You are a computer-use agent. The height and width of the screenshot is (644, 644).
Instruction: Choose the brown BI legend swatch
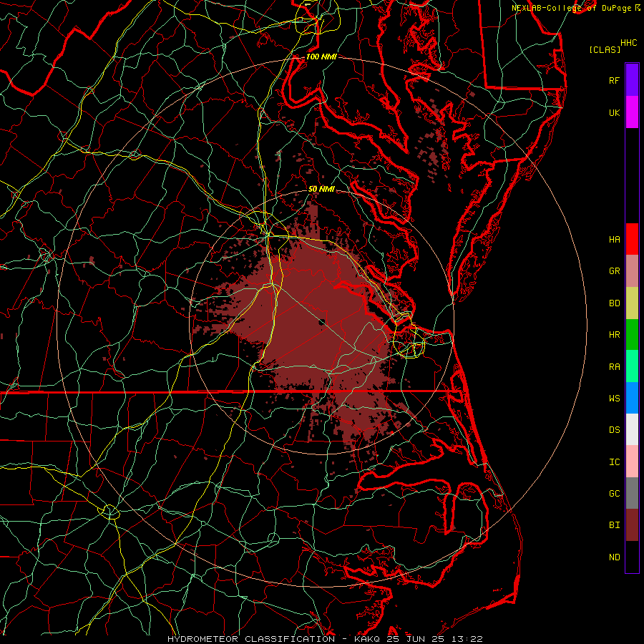632,525
